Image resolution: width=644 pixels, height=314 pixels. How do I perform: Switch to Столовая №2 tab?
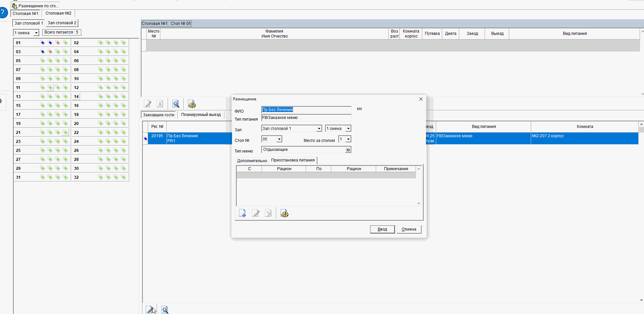(x=58, y=13)
